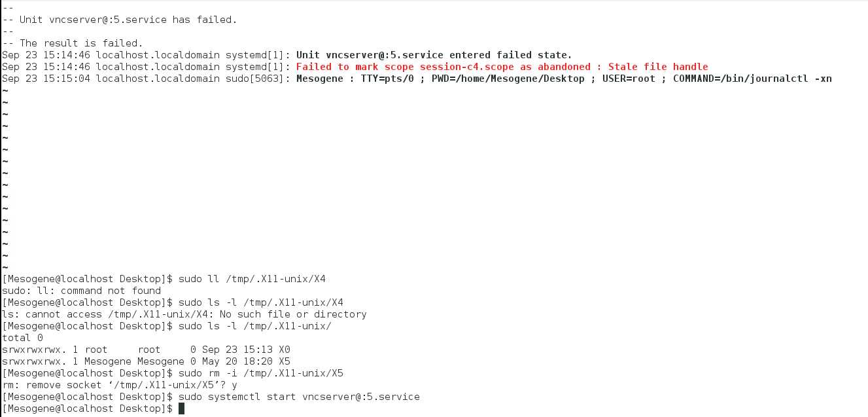Click 'Failed to mark scope session-c4.scope' text
868x417 pixels.
tap(406, 67)
